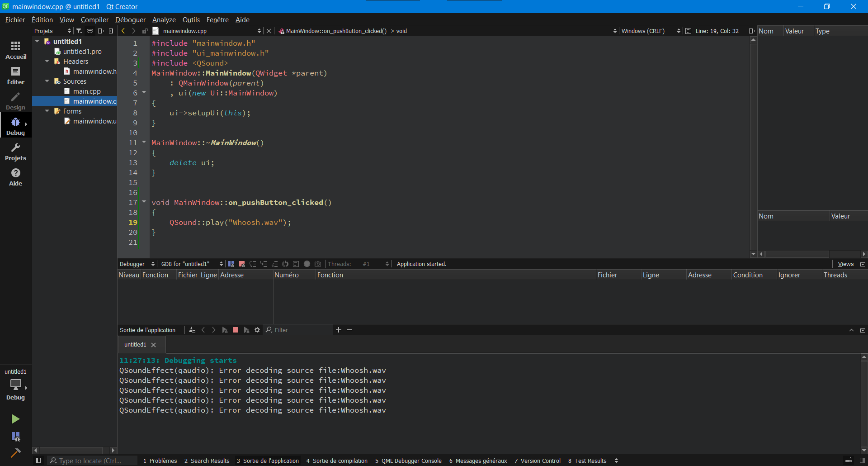Take a snapshot with the camera icon
The image size is (868, 466).
[318, 264]
